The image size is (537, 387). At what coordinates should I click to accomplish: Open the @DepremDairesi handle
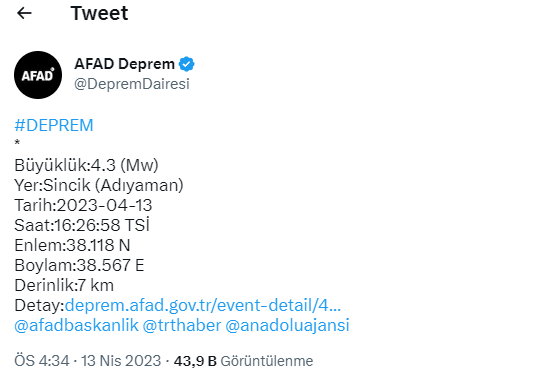132,84
